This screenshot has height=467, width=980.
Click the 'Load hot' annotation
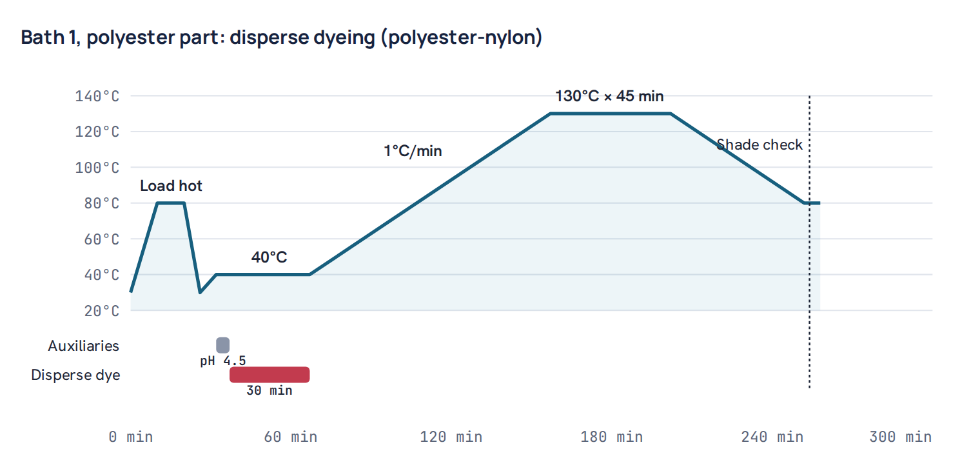[171, 186]
